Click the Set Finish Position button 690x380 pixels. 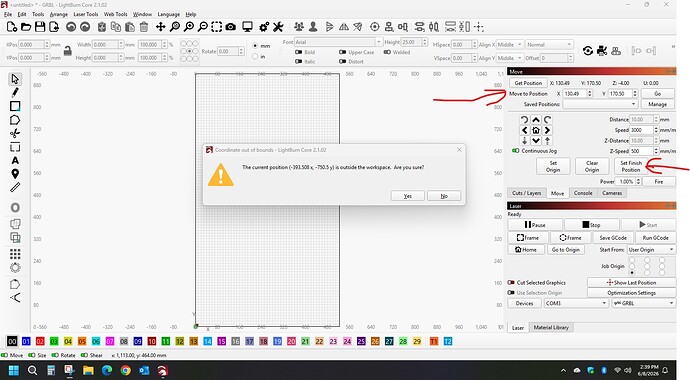pos(631,166)
